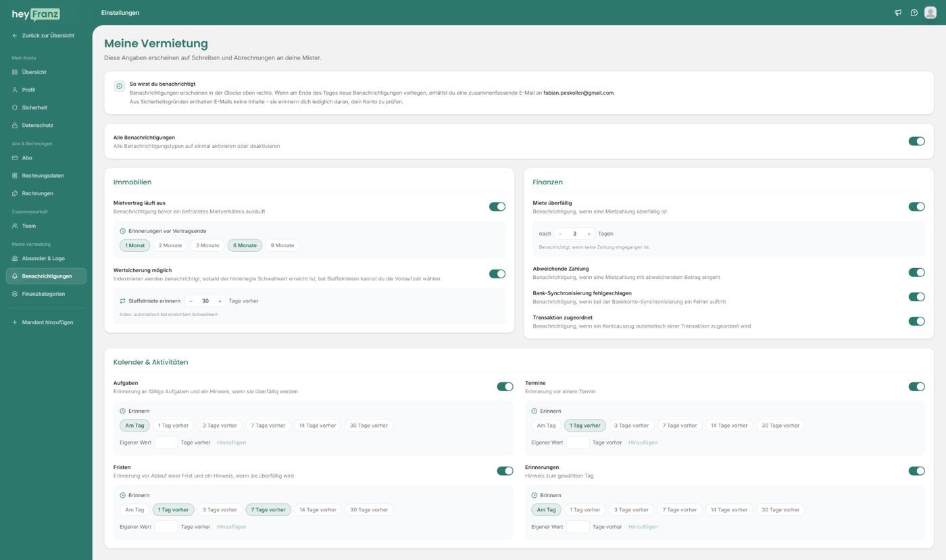Click the Finanzkategorien layers icon
Image resolution: width=946 pixels, height=560 pixels.
(15, 294)
